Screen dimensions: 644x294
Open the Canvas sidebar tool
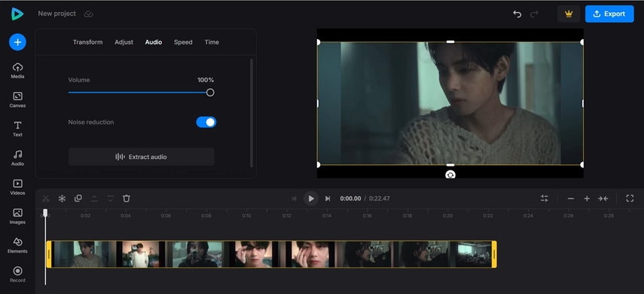pos(17,100)
